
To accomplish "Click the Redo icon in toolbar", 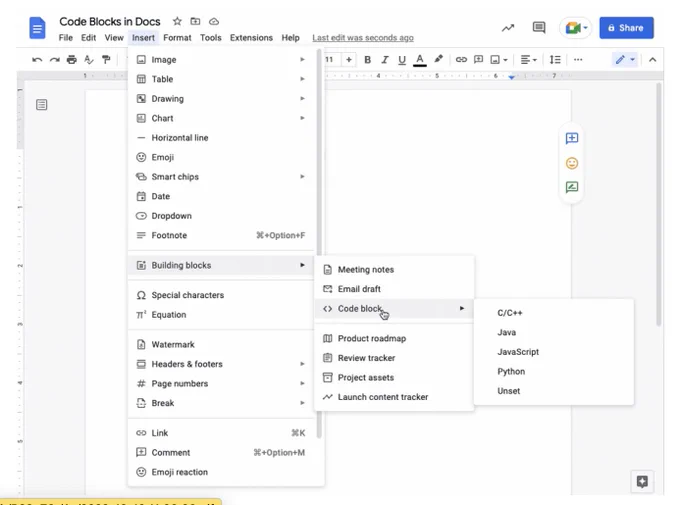I will pyautogui.click(x=55, y=60).
